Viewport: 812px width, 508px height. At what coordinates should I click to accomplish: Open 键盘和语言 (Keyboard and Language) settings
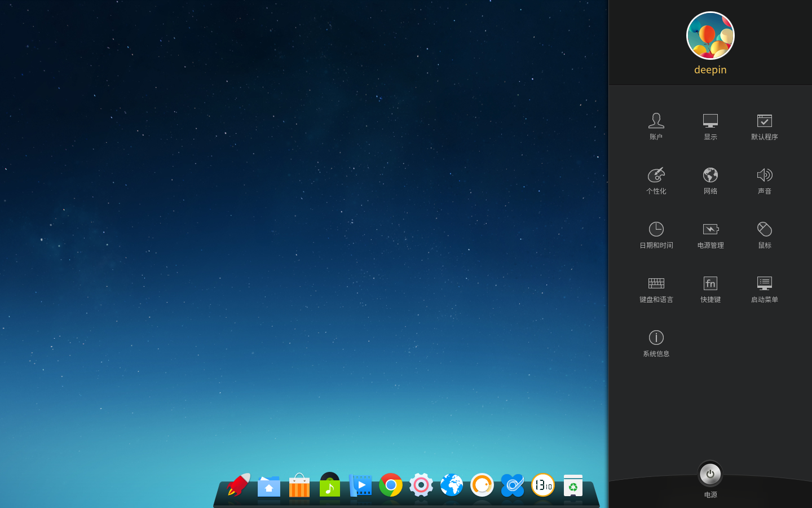[656, 288]
